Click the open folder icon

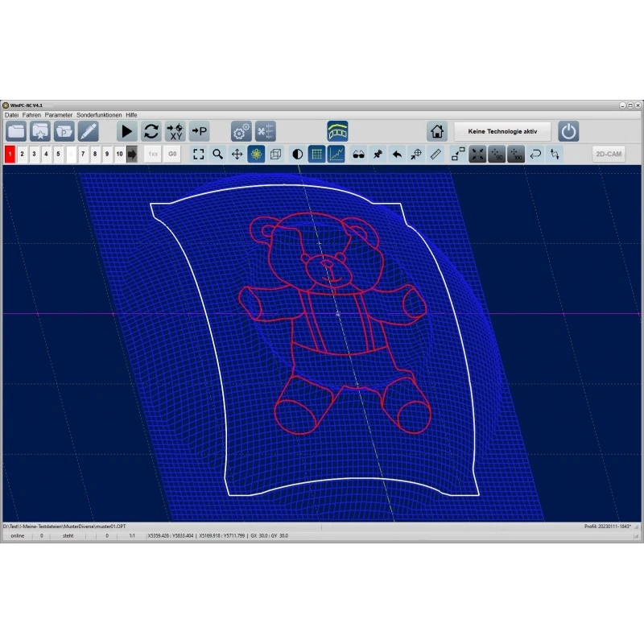click(x=16, y=131)
